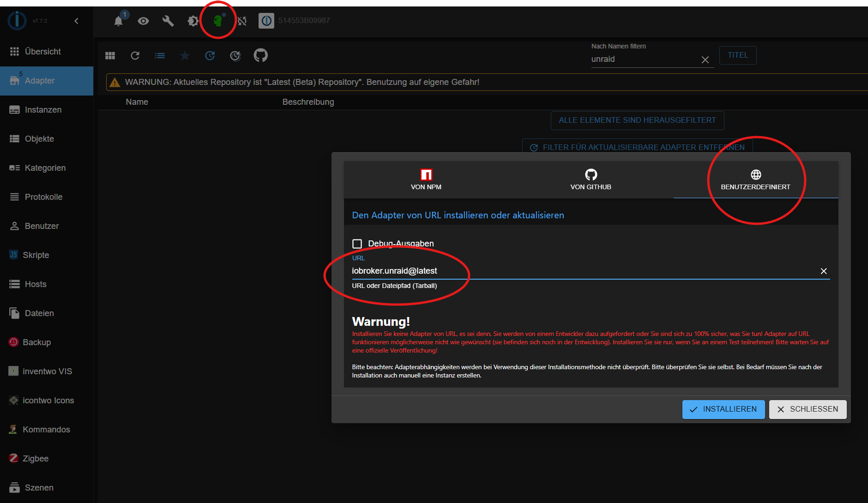Click Beschreibung column header
The image size is (868, 503).
(x=308, y=102)
